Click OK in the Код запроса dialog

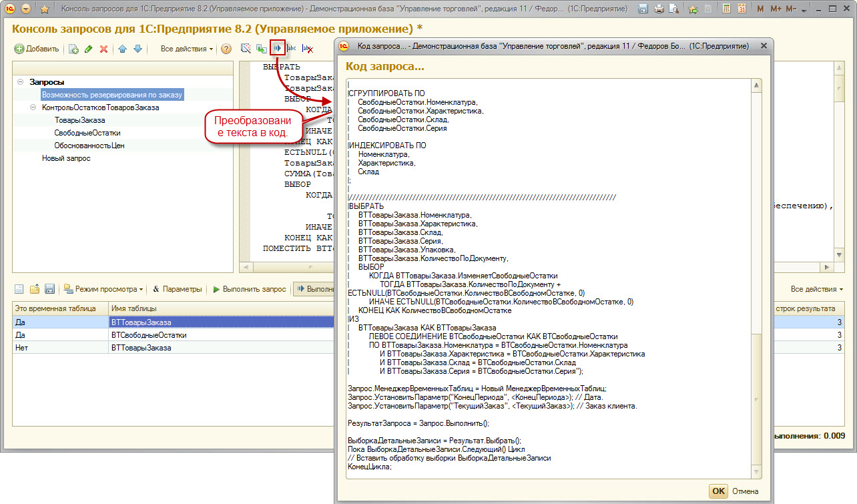tap(718, 491)
